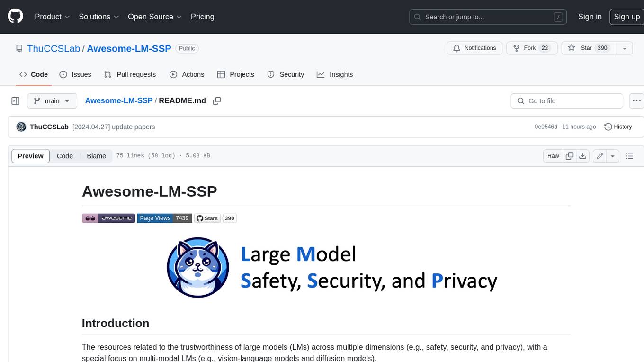Open the README outline list icon
This screenshot has height=362, width=644.
point(629,156)
